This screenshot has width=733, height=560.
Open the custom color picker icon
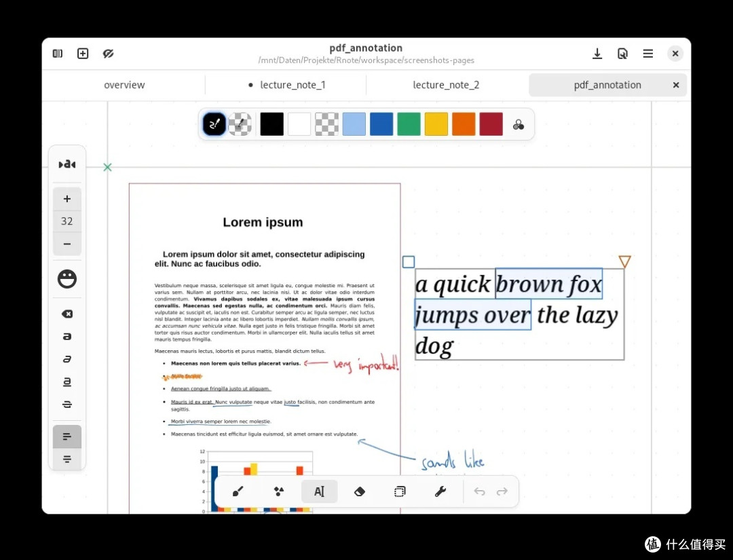click(x=519, y=124)
